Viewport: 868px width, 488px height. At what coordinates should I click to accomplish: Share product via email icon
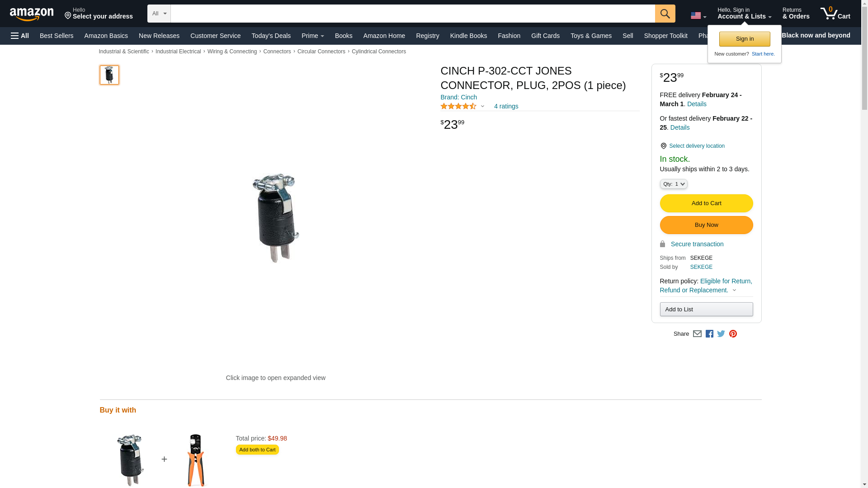coord(697,334)
